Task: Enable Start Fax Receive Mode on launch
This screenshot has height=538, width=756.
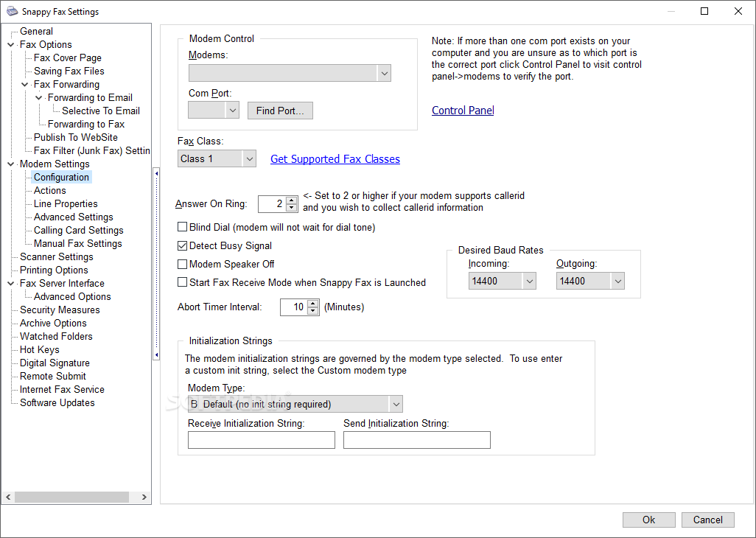Action: click(182, 282)
